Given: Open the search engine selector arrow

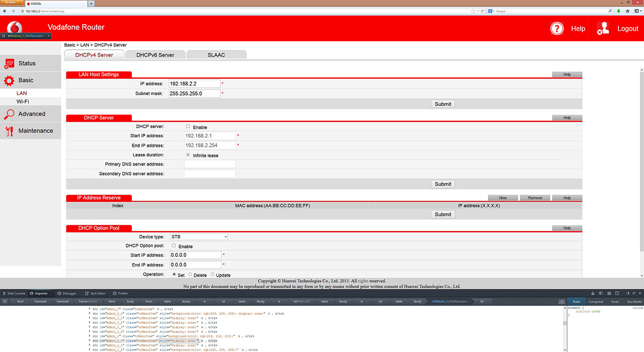Looking at the screenshot, I should point(494,11).
